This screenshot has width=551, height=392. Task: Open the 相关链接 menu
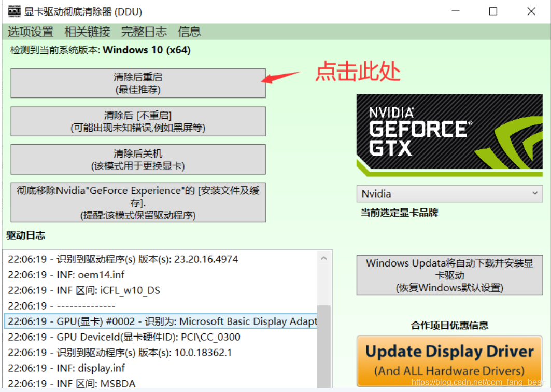click(88, 32)
